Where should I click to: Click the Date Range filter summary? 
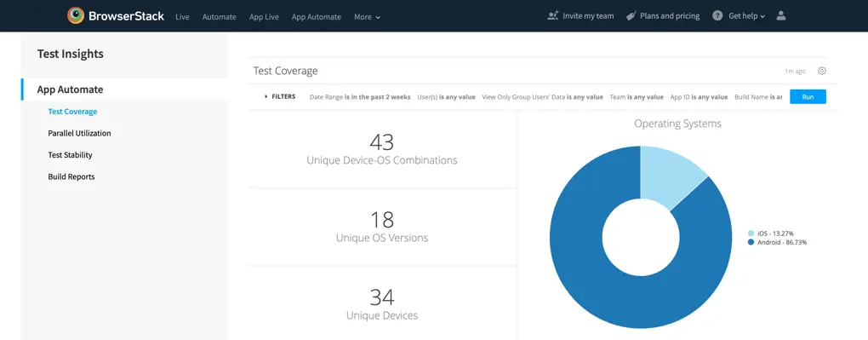[360, 96]
